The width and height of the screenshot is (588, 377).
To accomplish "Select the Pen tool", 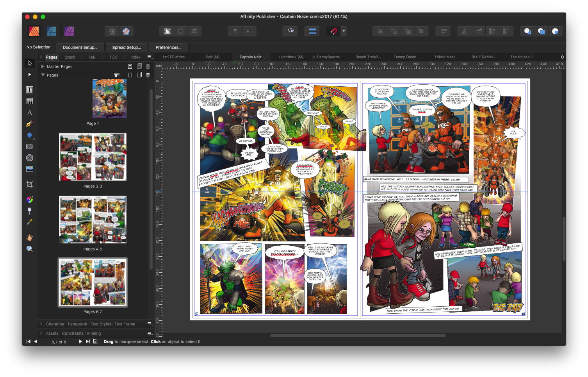I will point(30,124).
